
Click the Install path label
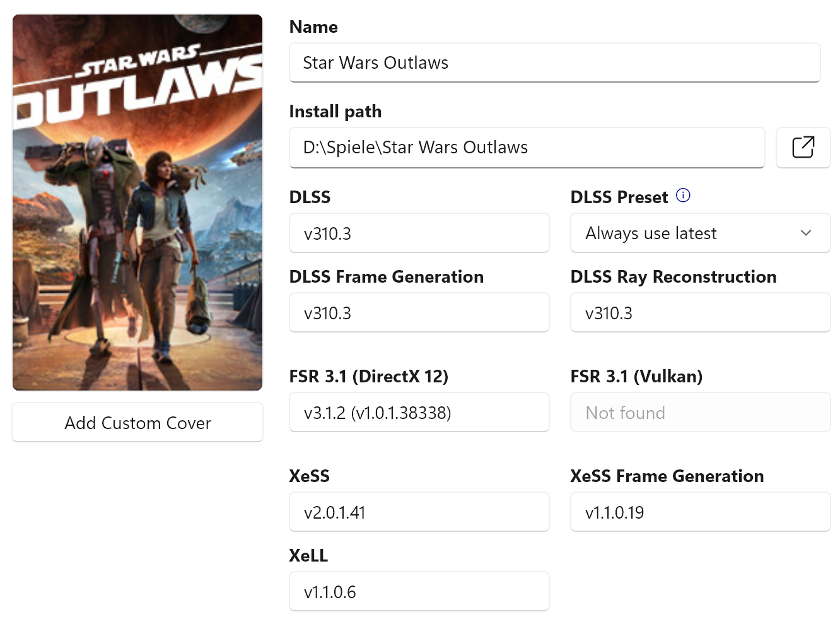click(335, 112)
